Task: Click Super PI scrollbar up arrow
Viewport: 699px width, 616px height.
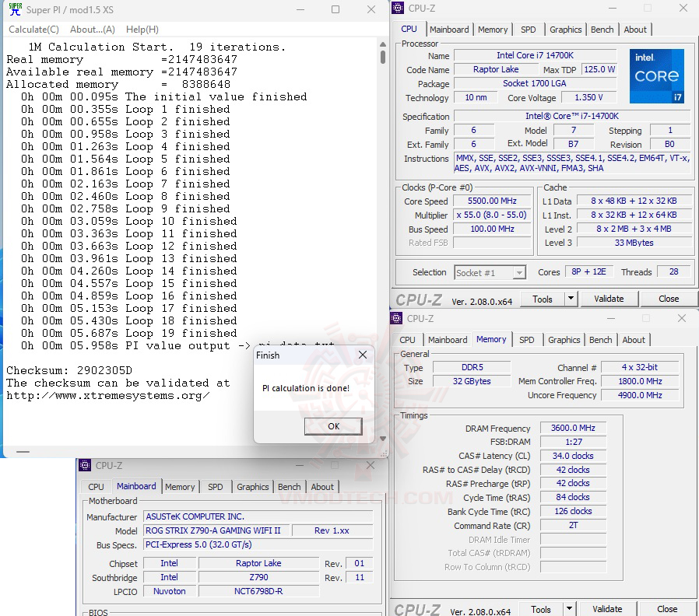Action: coord(382,44)
